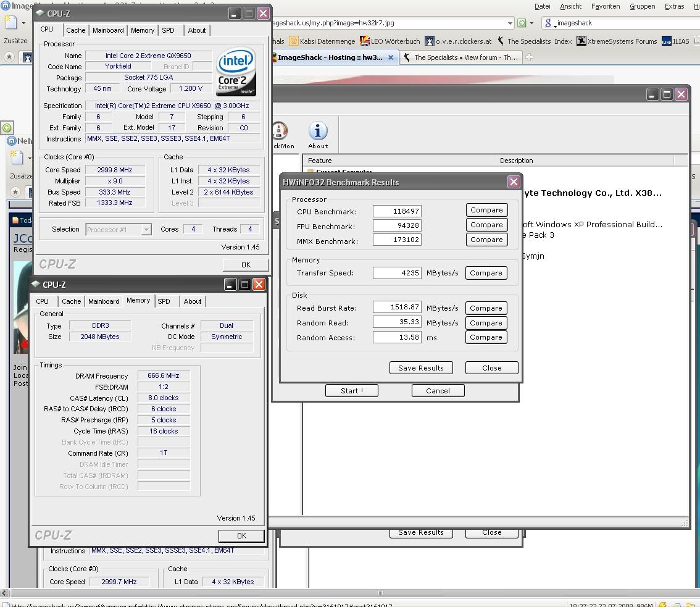
Task: Open the Extras menu
Action: pos(674,6)
